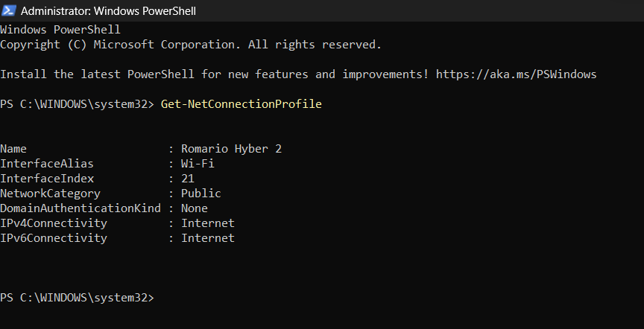The image size is (644, 329).
Task: Click the "Windows PowerShell" banner line
Action: pyautogui.click(x=60, y=30)
